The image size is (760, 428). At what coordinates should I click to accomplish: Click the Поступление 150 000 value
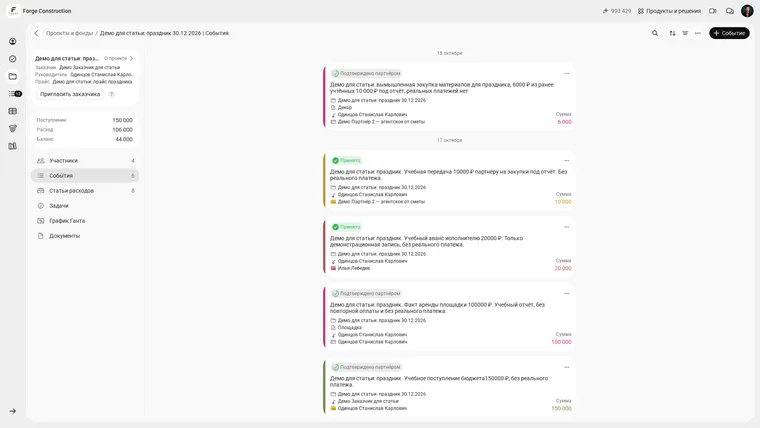[x=122, y=120]
